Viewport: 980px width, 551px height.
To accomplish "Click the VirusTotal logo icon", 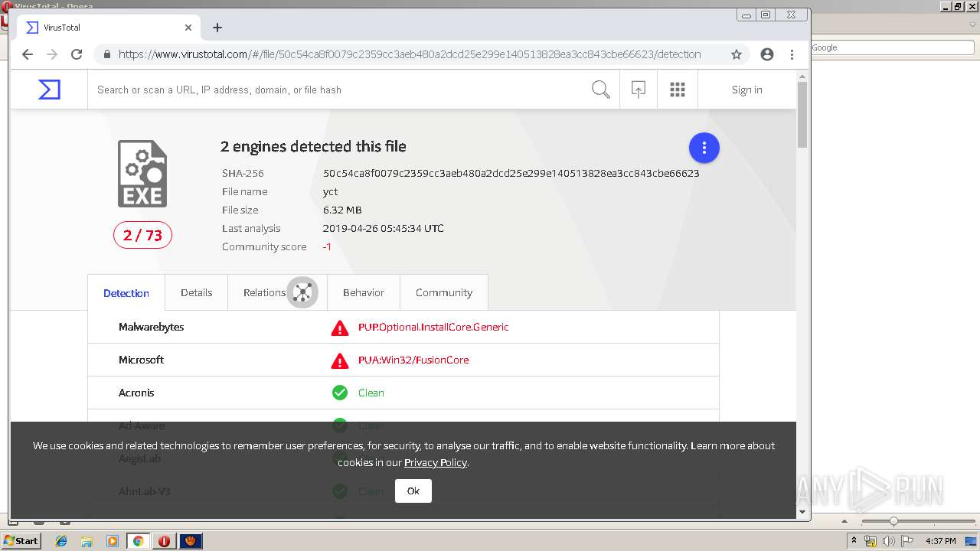I will click(x=49, y=90).
